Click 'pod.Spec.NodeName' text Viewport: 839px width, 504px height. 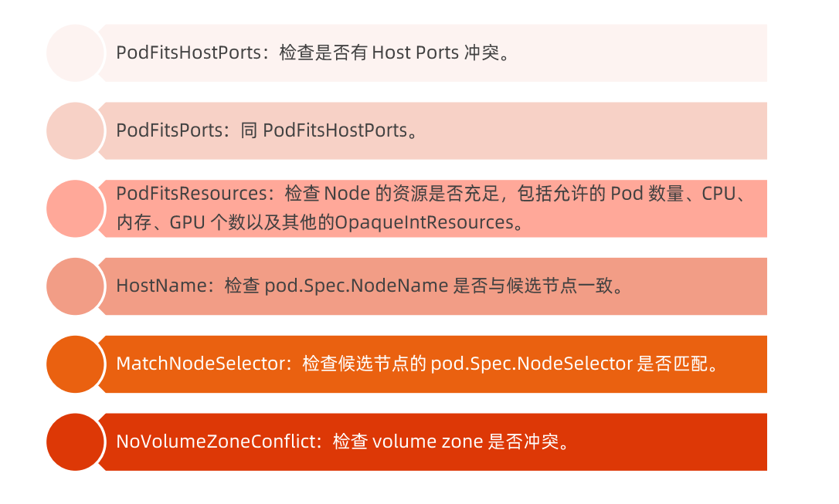tap(356, 286)
